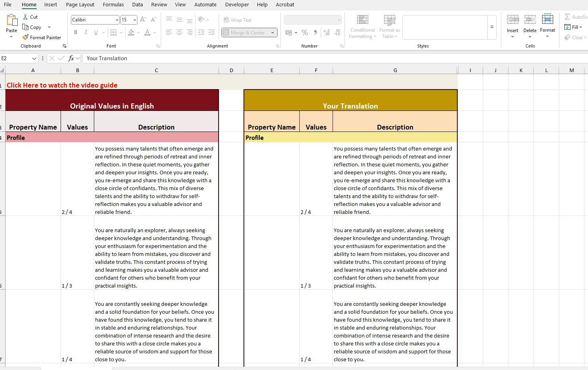Click the Fill Color bucket swatch
Viewport: 588px width, 370px height.
[131, 32]
